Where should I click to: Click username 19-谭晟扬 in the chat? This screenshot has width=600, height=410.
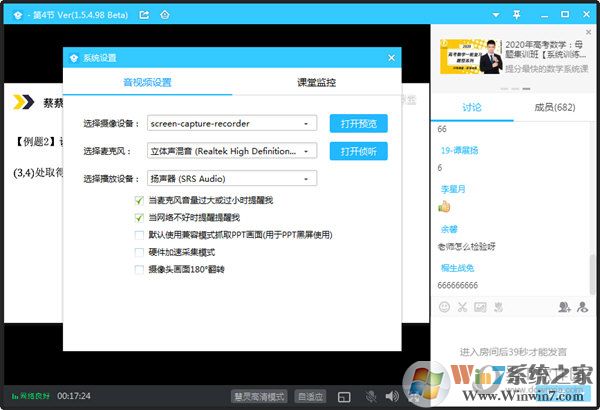pyautogui.click(x=460, y=150)
